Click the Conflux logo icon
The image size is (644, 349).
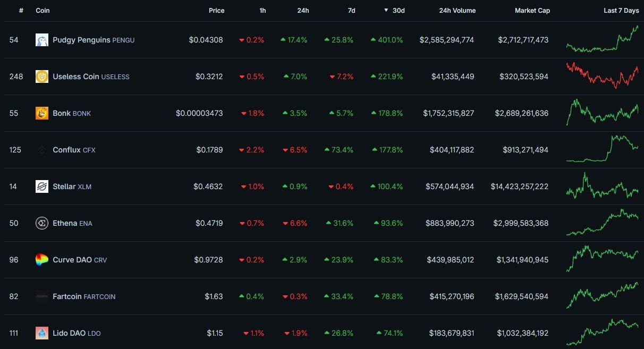coord(42,150)
